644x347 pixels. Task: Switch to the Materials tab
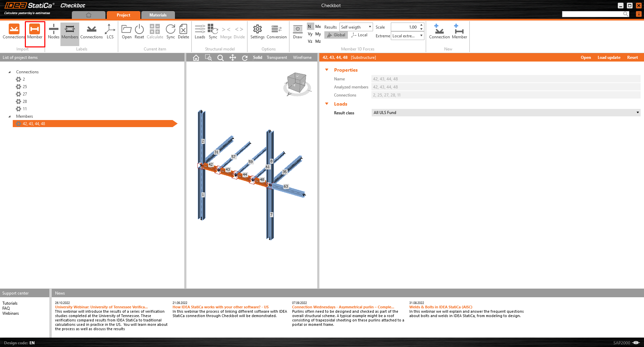tap(158, 15)
